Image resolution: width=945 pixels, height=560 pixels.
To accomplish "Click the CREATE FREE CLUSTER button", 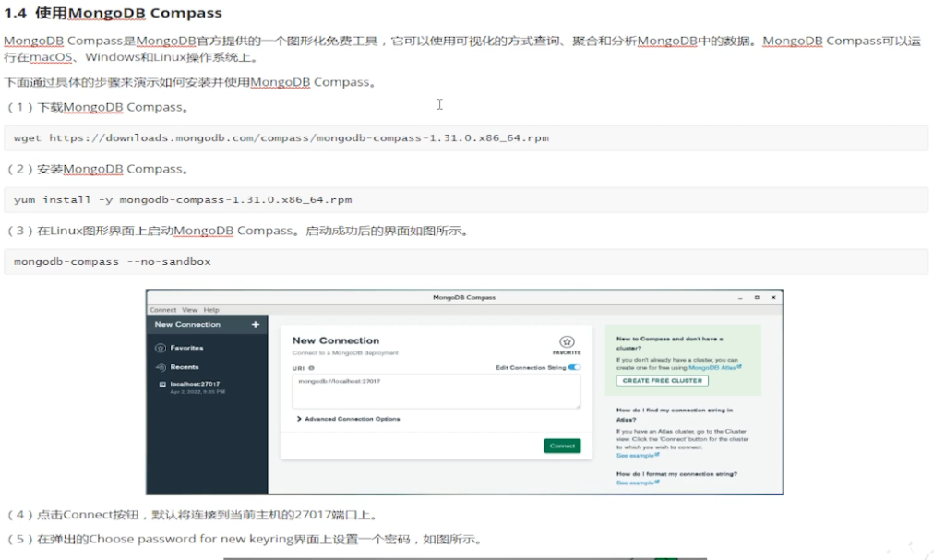I will click(x=663, y=381).
